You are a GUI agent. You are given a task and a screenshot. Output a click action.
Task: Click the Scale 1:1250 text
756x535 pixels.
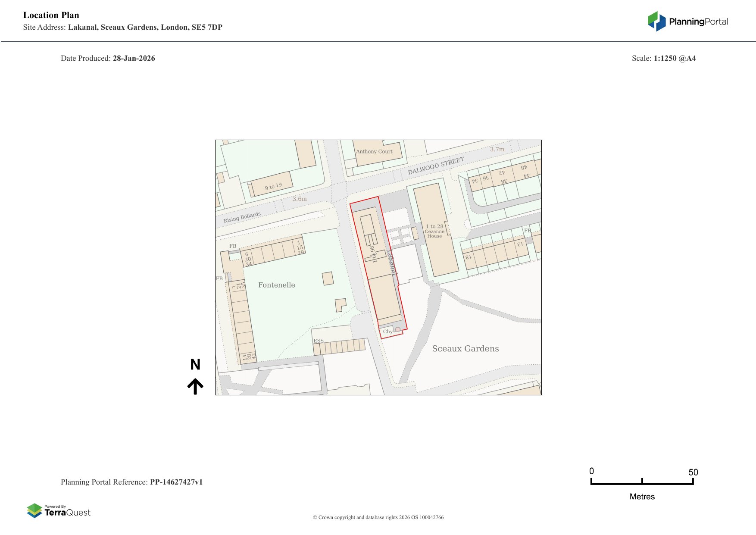664,58
